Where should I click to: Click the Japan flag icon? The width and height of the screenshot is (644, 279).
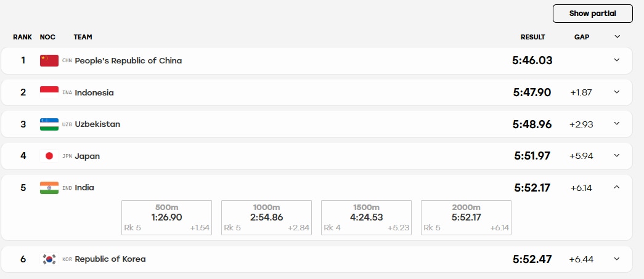(x=49, y=156)
